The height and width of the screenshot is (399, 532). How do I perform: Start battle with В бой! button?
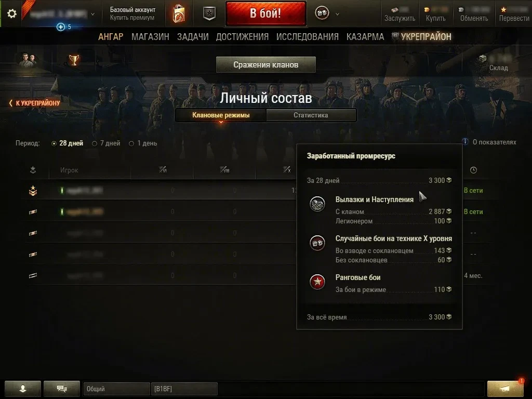click(x=265, y=14)
